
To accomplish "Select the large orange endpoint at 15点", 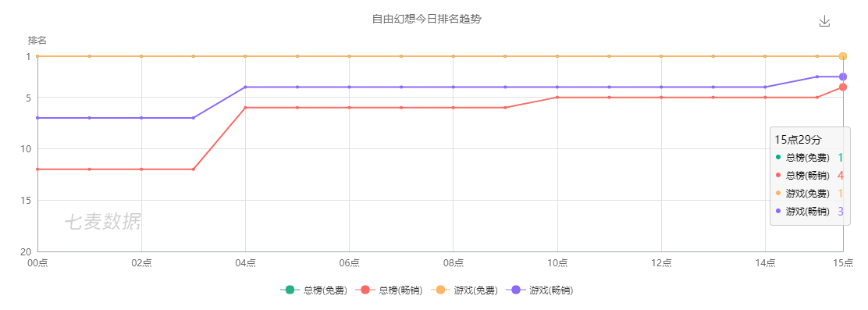I will pos(842,56).
